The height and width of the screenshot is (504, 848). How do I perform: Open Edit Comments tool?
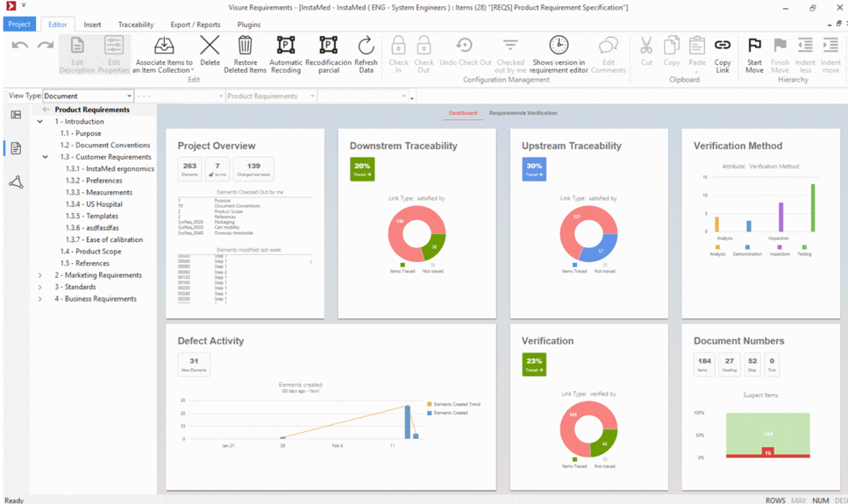point(609,54)
